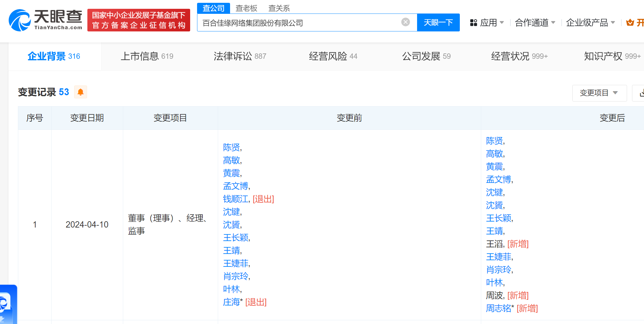Viewport: 644px width, 324px height.
Task: Open 庄海 link in 变更前 column
Action: click(x=231, y=302)
